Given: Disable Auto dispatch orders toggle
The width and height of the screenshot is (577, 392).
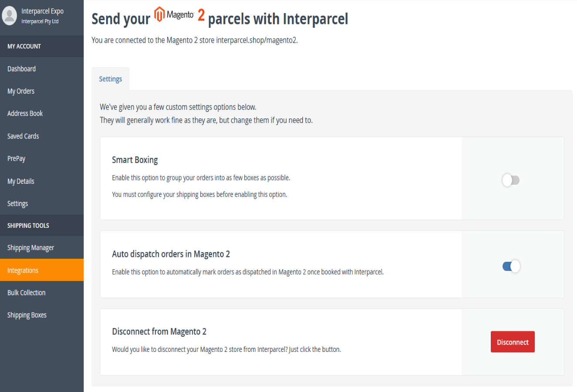Looking at the screenshot, I should click(511, 266).
